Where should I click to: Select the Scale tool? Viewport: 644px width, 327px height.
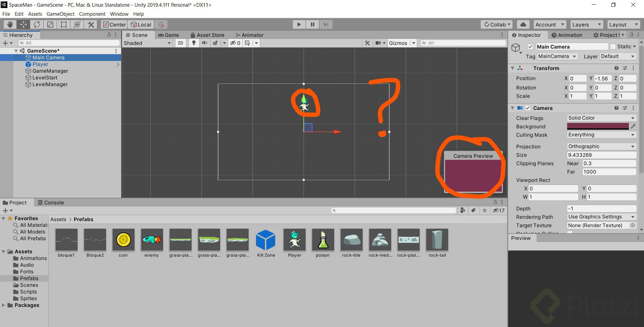coord(50,24)
